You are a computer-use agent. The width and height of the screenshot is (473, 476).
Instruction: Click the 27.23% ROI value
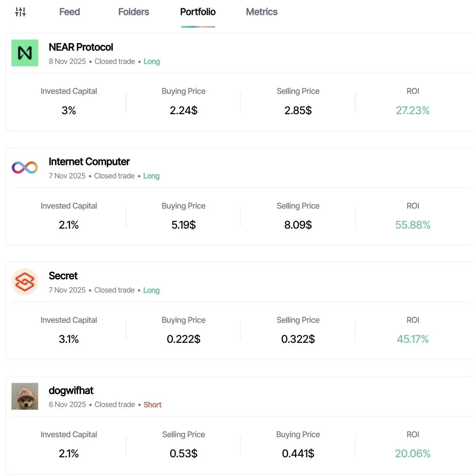tap(412, 110)
